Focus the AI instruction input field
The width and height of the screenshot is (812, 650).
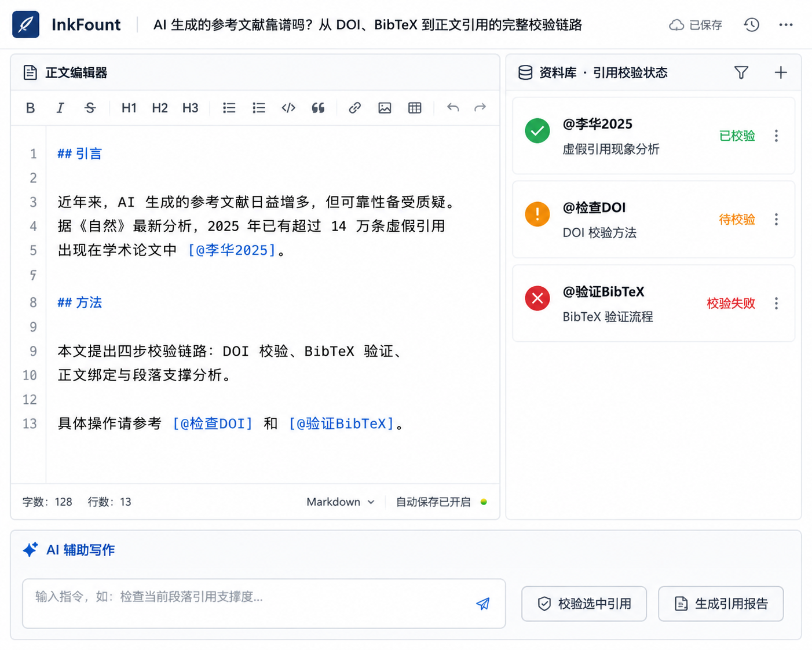pos(264,603)
